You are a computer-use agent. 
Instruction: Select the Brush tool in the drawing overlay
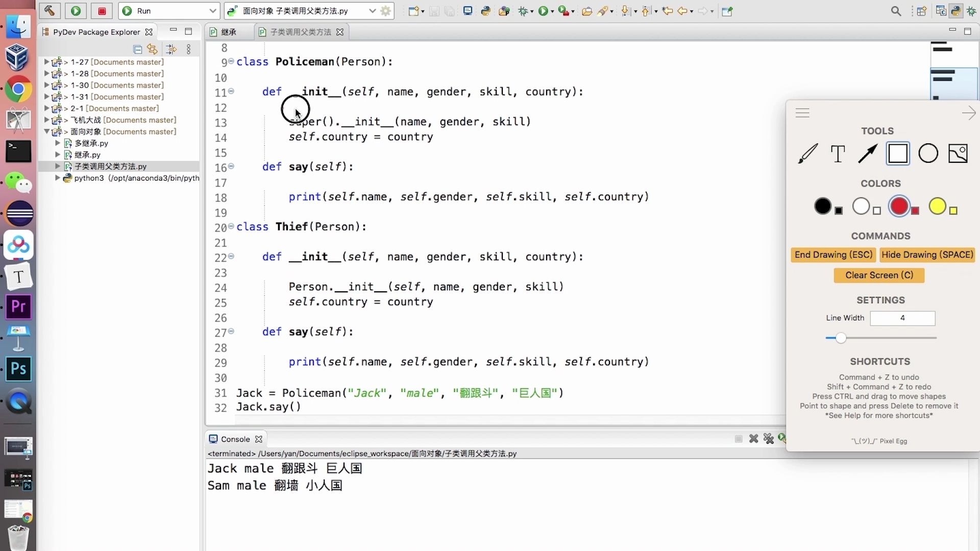(806, 153)
